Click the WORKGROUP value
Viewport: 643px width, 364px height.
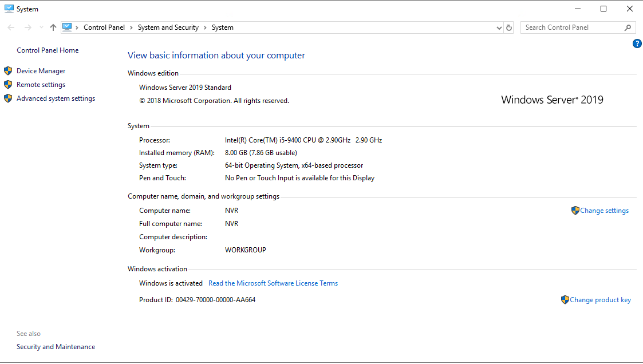(246, 250)
